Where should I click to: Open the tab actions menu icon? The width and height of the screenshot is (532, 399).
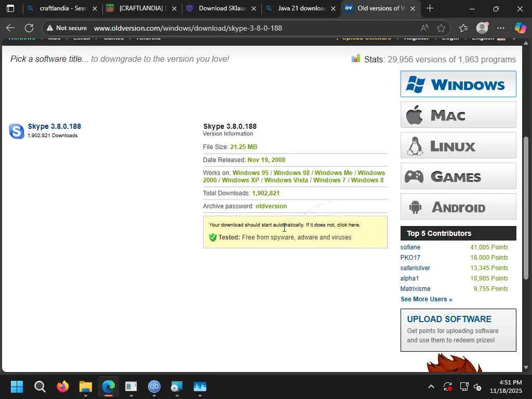pos(10,8)
